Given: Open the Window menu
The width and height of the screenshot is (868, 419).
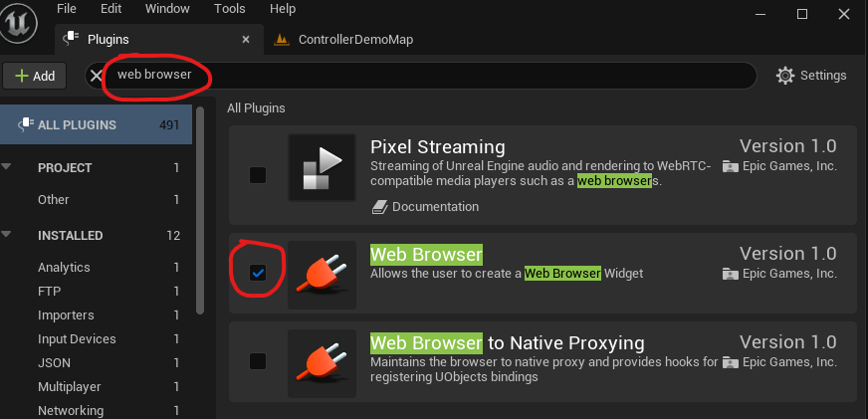Looking at the screenshot, I should 167,9.
